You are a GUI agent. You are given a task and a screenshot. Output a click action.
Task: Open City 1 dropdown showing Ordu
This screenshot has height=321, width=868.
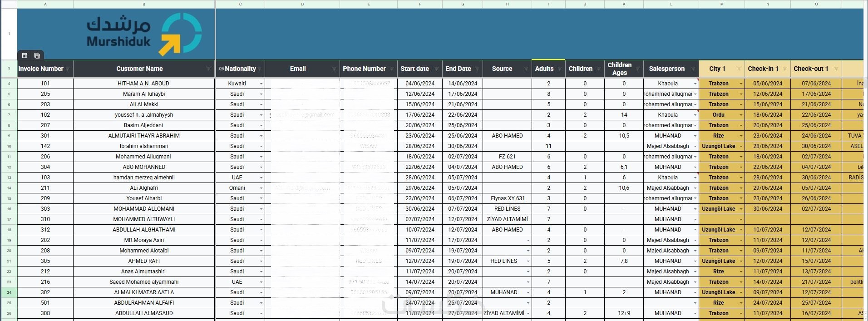[x=741, y=115]
